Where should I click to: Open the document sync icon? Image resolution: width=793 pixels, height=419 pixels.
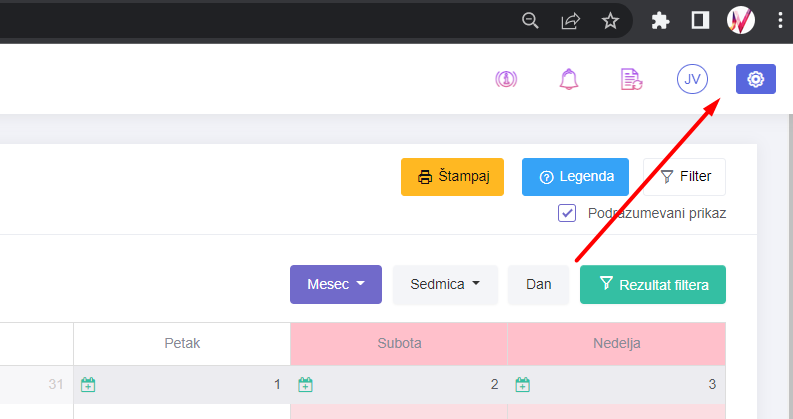[x=631, y=79]
